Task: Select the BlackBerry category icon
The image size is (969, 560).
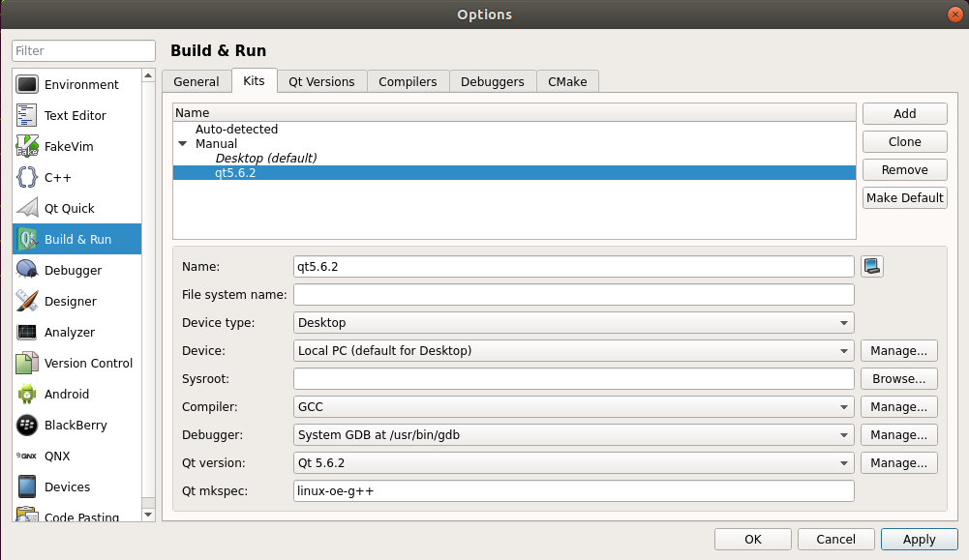Action: pos(27,426)
